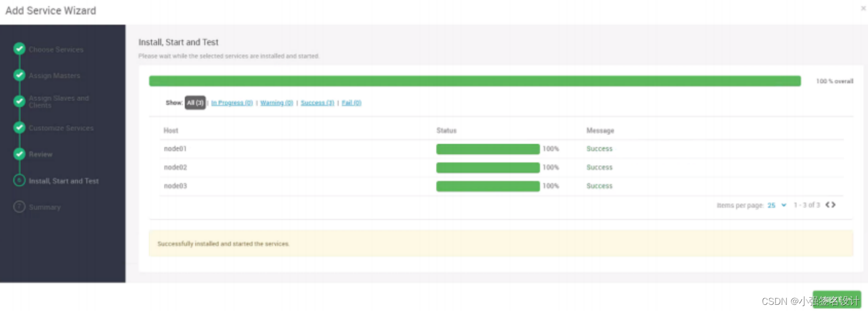Go to next page of hosts
868x311 pixels.
pos(834,205)
